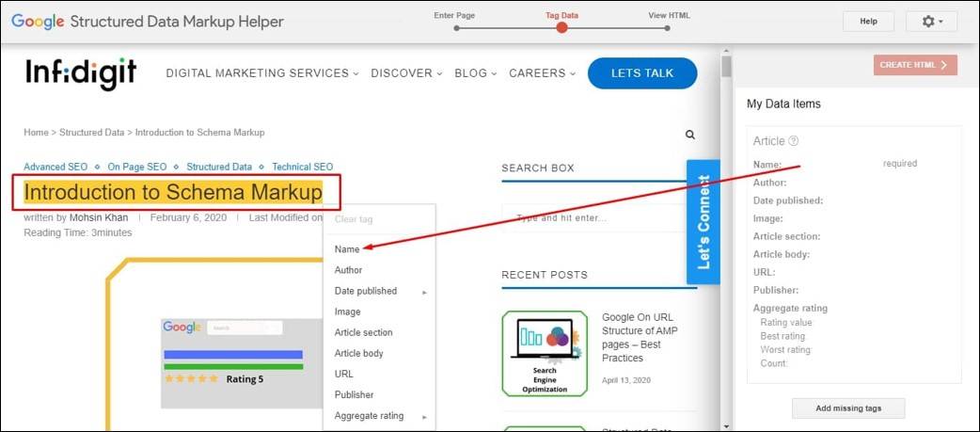The height and width of the screenshot is (432, 980).
Task: Click the Infidigit logo
Action: point(81,73)
